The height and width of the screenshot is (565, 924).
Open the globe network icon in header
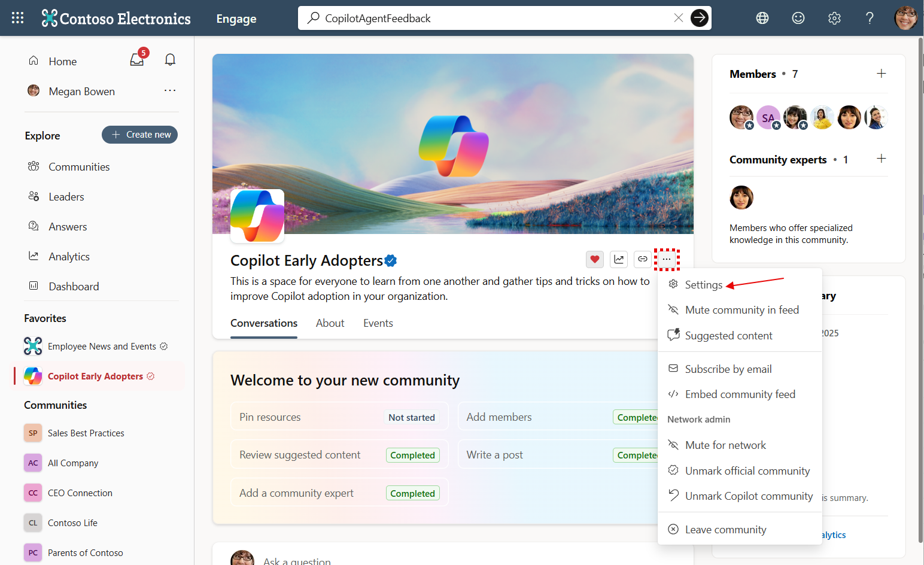pyautogui.click(x=762, y=18)
